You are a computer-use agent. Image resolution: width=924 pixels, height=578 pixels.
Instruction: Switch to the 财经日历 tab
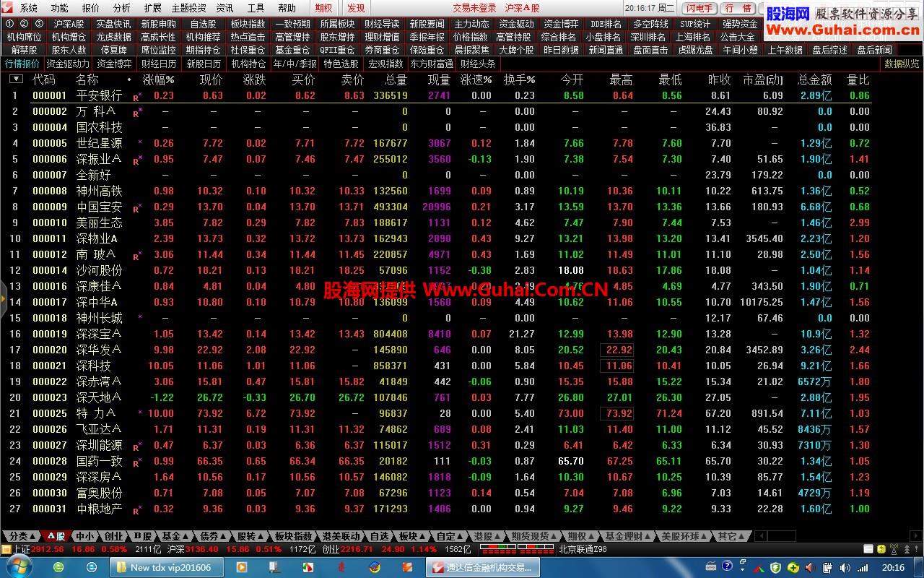159,64
